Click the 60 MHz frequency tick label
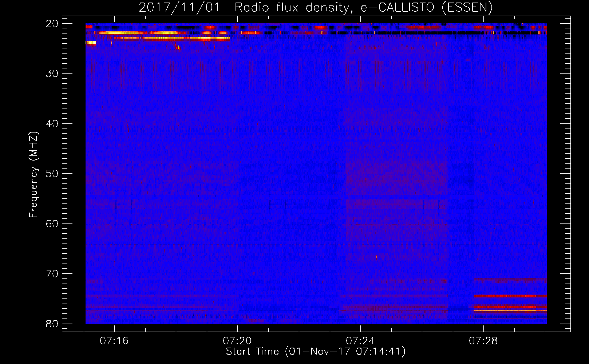 (52, 224)
